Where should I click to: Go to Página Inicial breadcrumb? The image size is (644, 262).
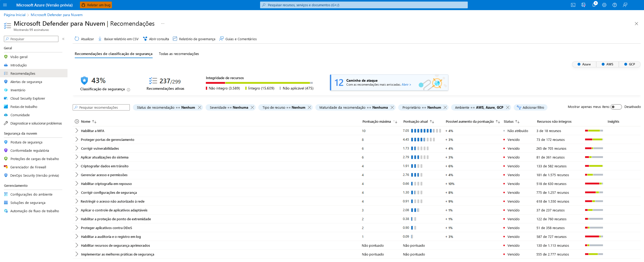[15, 15]
